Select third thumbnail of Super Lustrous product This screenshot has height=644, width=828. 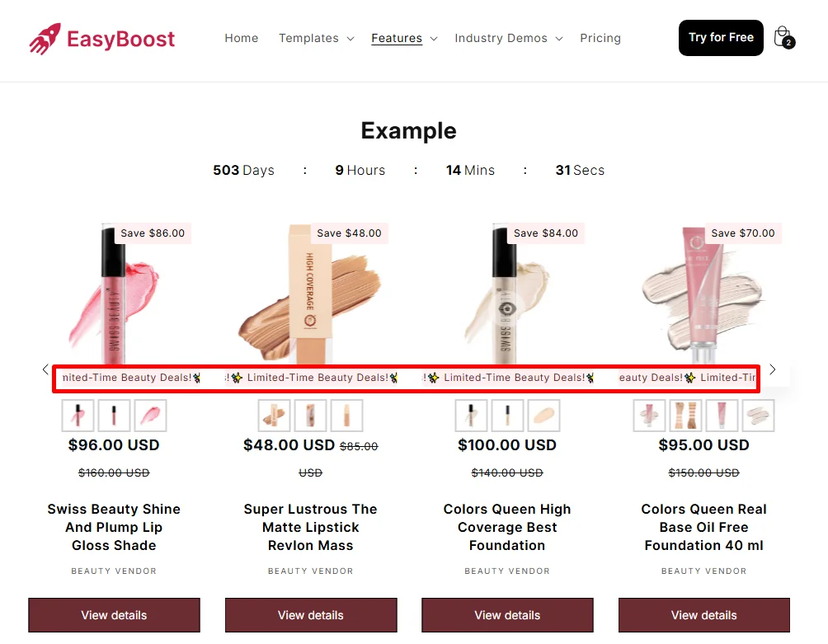coord(347,416)
